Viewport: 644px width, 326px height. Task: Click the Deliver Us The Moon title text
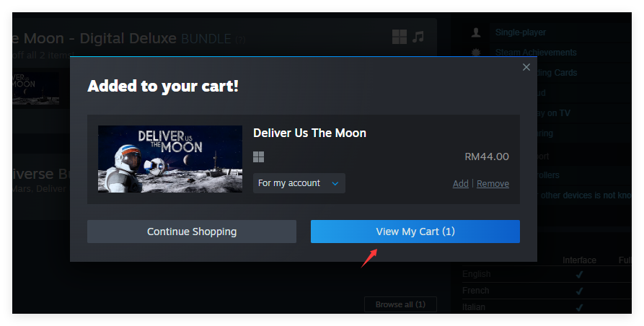[309, 133]
